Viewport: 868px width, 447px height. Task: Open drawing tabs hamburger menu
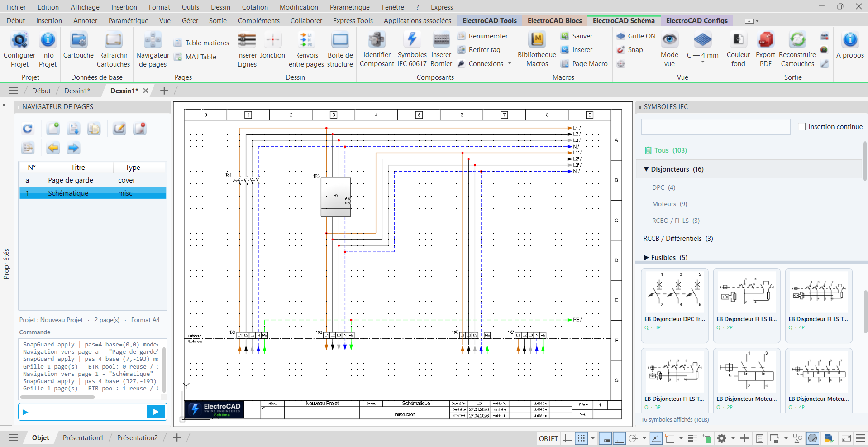(x=13, y=91)
